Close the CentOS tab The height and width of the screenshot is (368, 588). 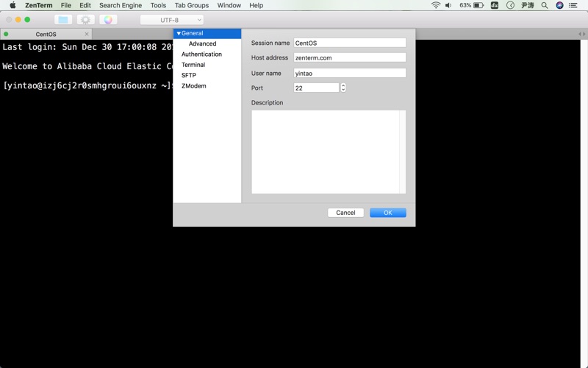point(87,34)
